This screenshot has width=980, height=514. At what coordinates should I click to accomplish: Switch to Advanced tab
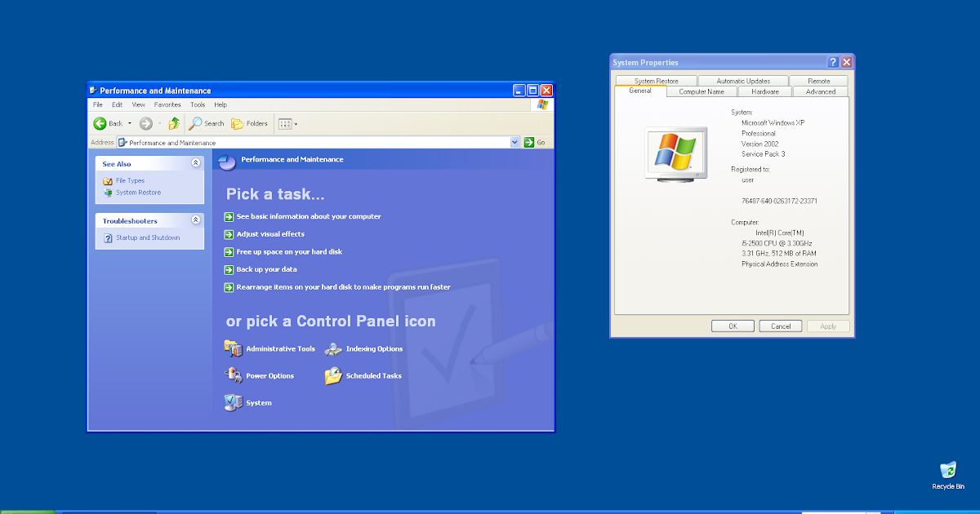pyautogui.click(x=821, y=91)
